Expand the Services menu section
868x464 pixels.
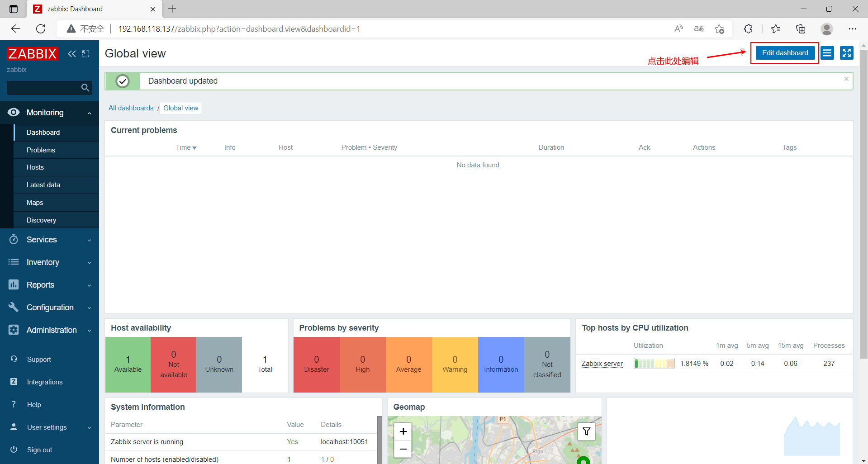pyautogui.click(x=89, y=240)
